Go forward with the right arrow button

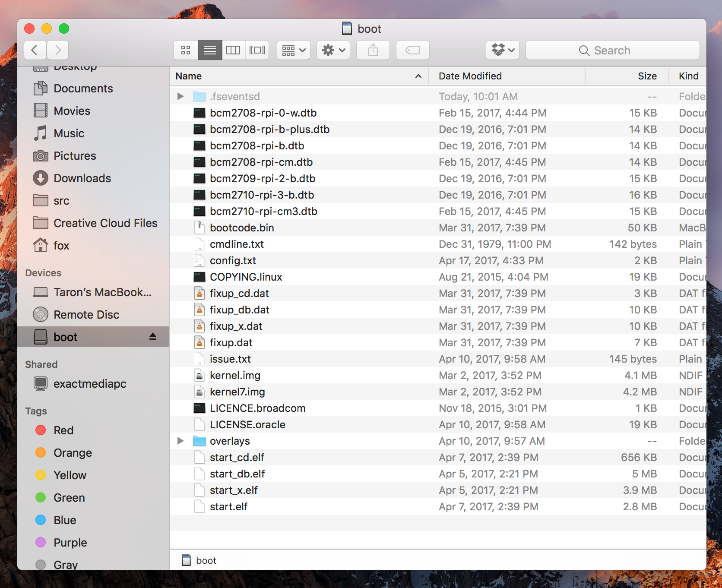coord(58,51)
